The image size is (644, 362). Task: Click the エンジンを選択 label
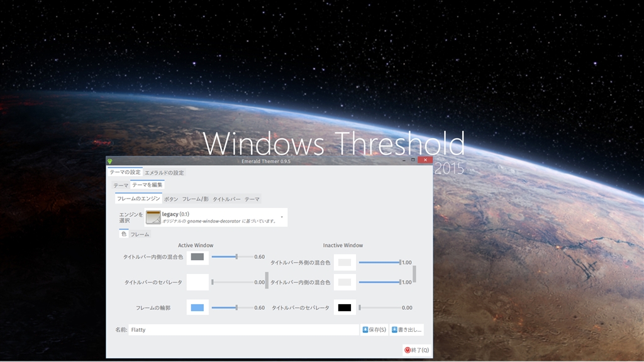pos(131,217)
